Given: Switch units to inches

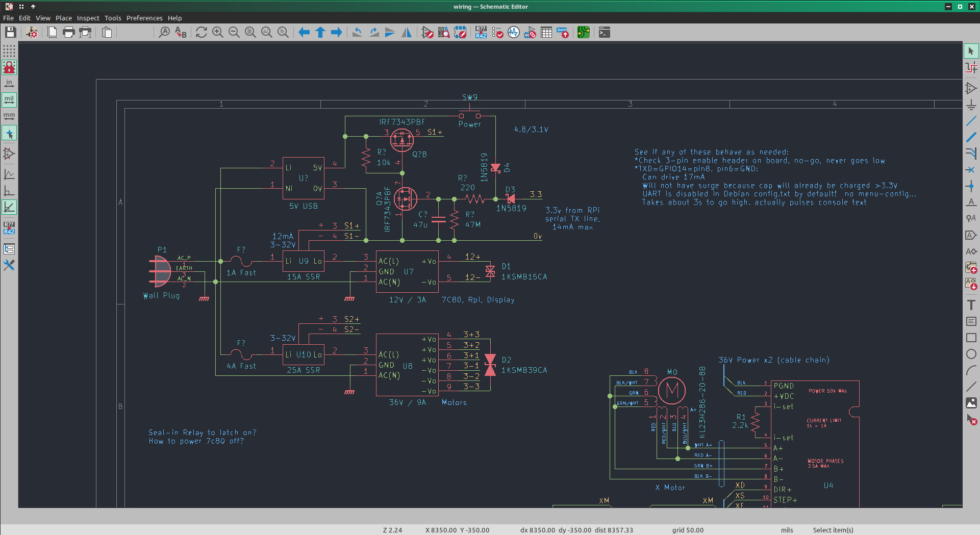Looking at the screenshot, I should (9, 83).
